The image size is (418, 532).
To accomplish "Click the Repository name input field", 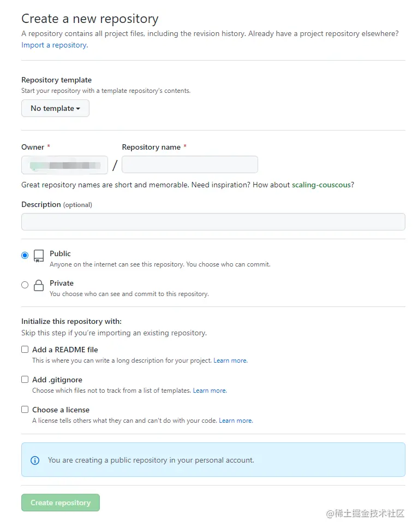I will click(189, 164).
